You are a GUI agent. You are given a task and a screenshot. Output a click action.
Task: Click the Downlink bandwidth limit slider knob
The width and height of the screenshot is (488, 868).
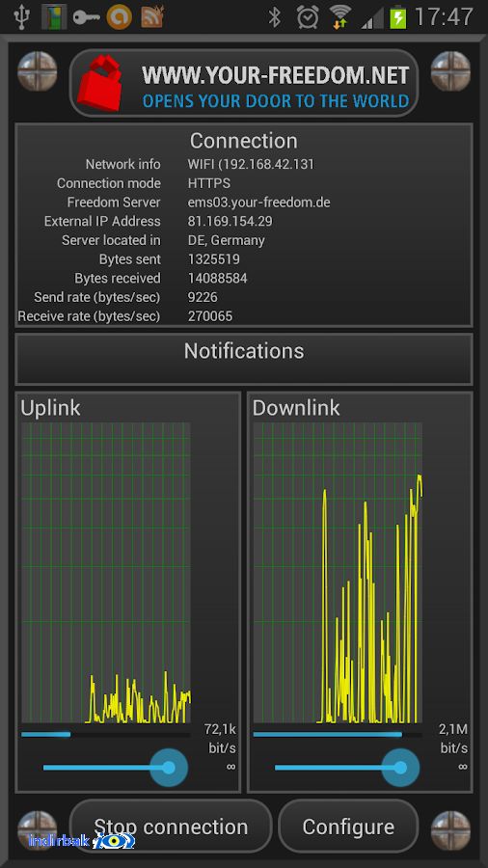coord(400,768)
